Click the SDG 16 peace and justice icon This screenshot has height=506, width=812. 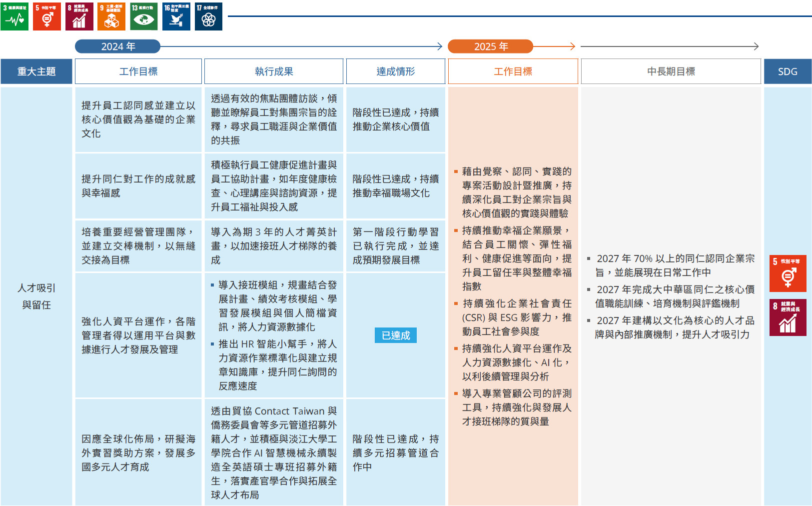tap(176, 16)
